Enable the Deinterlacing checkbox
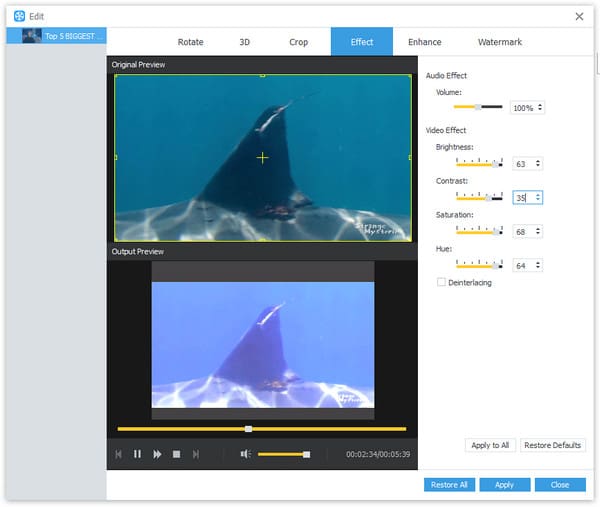Screen dimensions: 600x507 441,282
